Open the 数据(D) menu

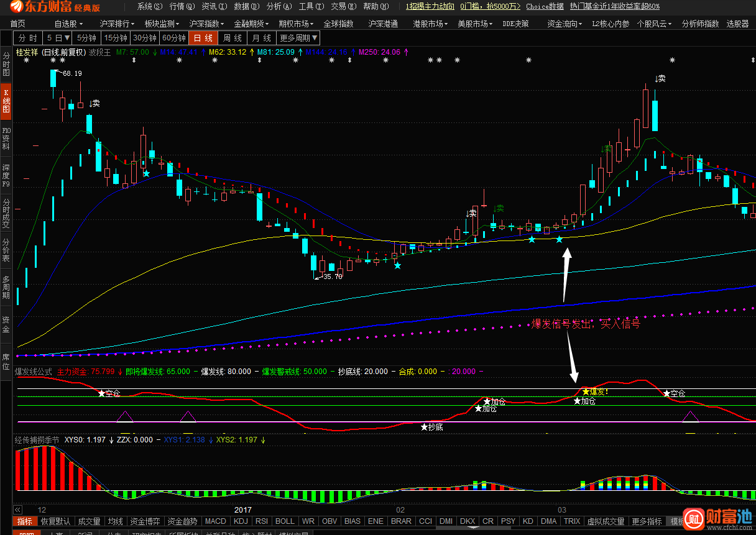(247, 6)
